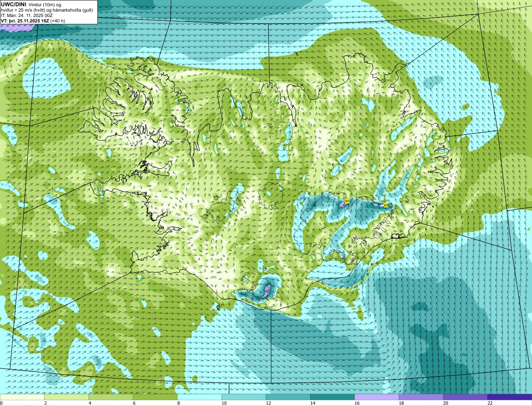
Task: Click the 'IT: Mán. 24. 11. 2025 00Z' line
Action: point(27,15)
